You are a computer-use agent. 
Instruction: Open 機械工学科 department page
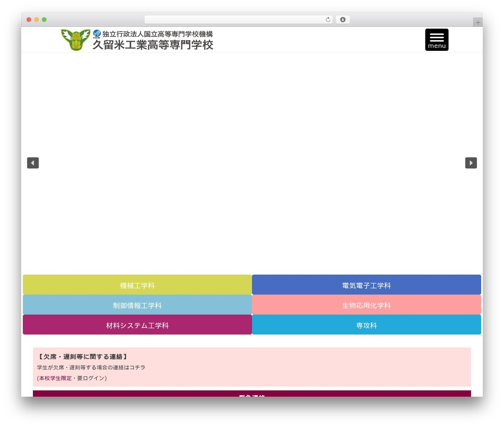tap(137, 285)
